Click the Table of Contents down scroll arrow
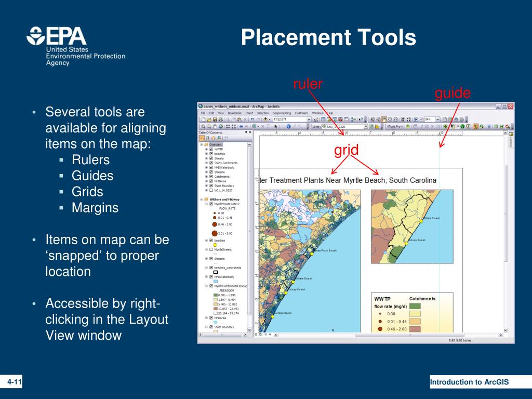 click(x=250, y=330)
